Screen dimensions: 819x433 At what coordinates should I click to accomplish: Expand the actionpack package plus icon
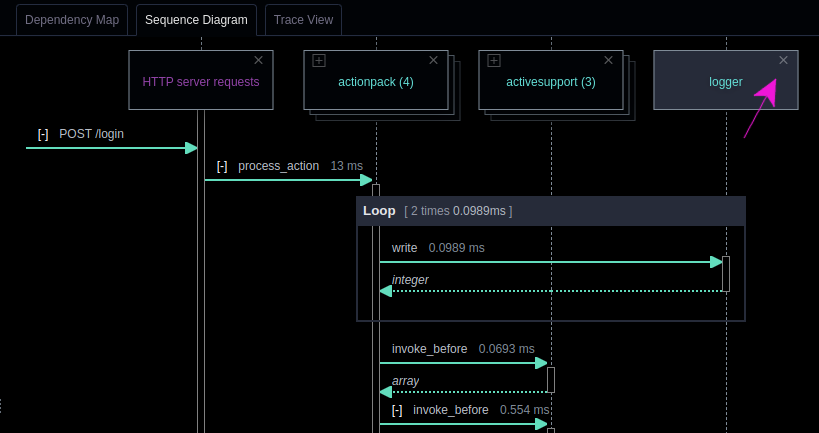pos(319,61)
